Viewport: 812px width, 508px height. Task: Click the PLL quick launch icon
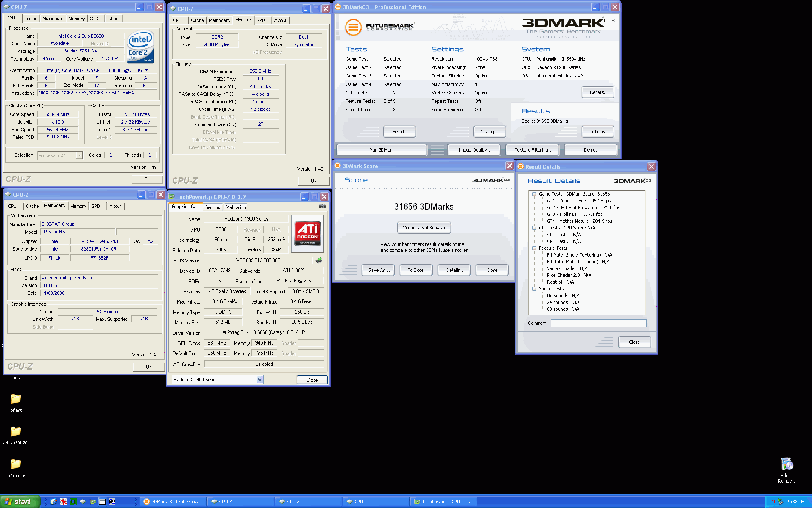tap(112, 502)
